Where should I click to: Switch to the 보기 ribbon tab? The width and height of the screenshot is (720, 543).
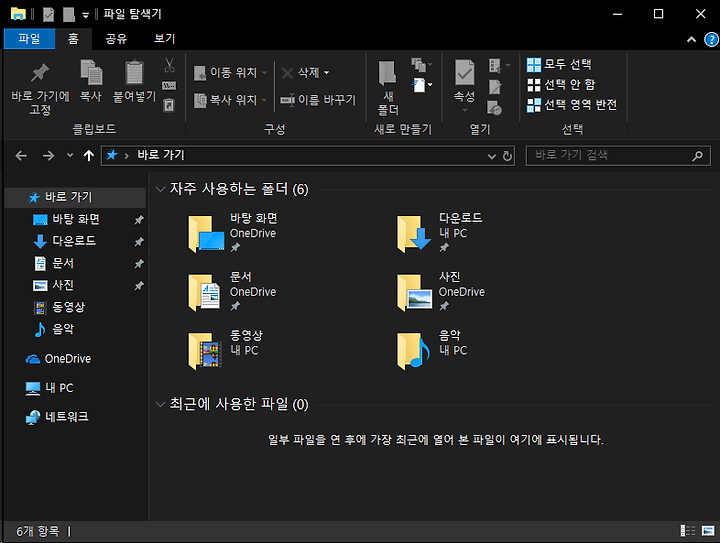pos(164,39)
